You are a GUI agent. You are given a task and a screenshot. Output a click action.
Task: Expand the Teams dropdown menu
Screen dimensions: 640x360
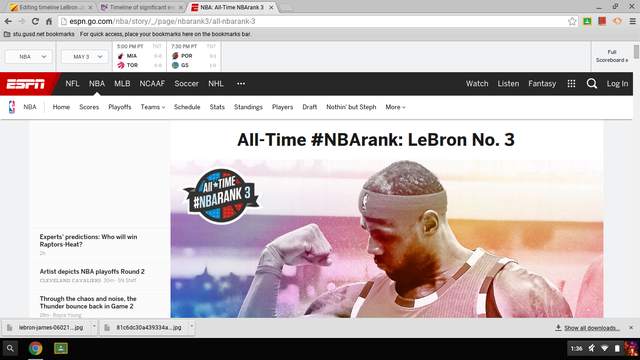pos(153,107)
